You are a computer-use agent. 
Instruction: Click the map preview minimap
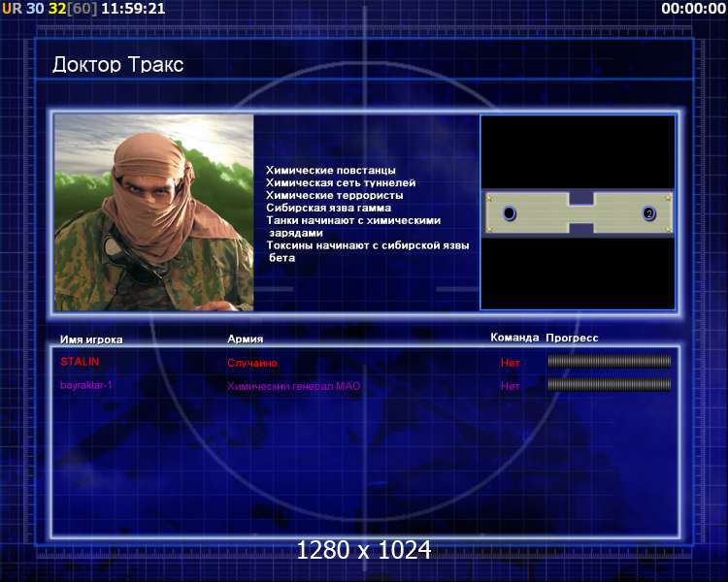[x=578, y=212]
